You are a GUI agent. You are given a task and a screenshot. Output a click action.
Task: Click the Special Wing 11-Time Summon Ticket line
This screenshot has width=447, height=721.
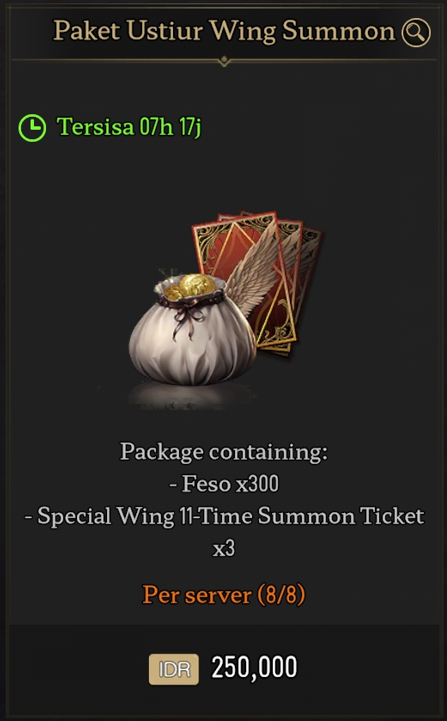click(224, 516)
